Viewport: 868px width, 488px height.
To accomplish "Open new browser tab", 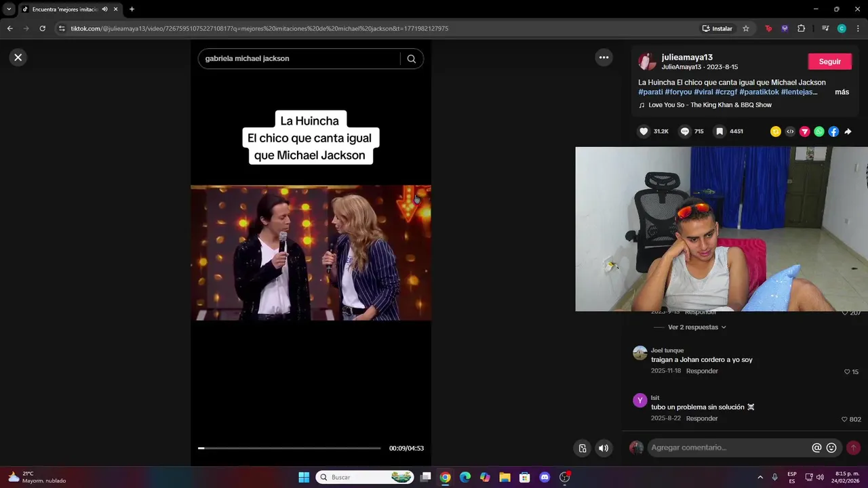I will (x=132, y=9).
